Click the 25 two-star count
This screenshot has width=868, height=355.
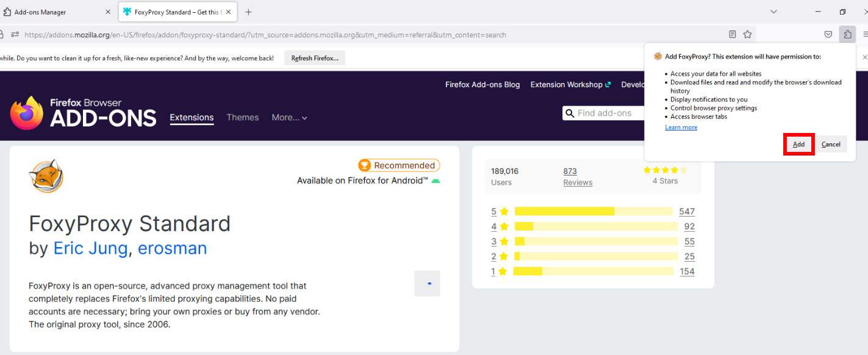click(x=689, y=256)
